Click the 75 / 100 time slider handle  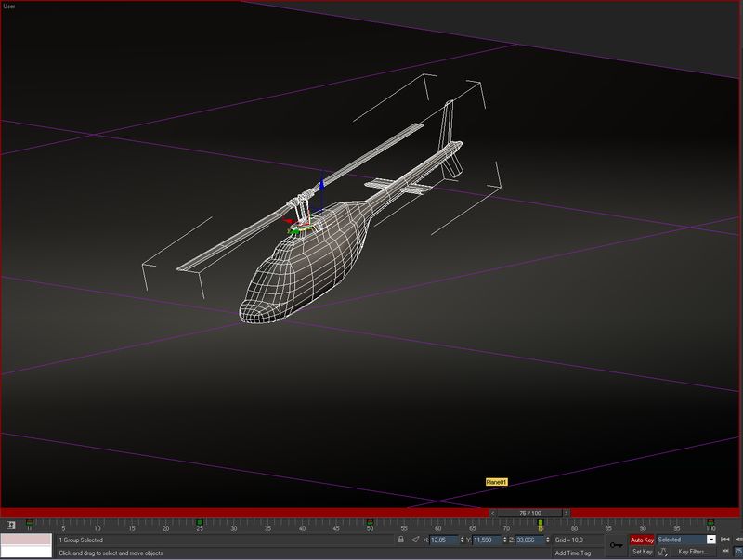point(529,513)
